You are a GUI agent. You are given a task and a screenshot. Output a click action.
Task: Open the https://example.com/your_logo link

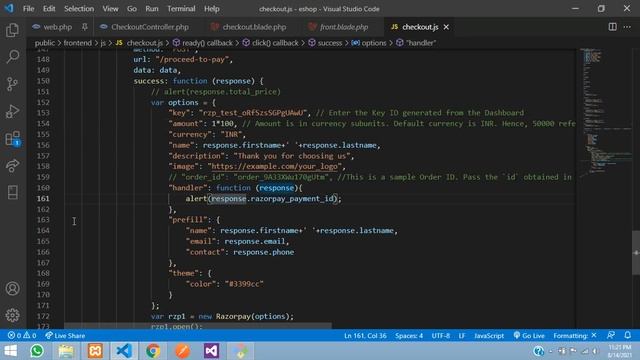click(274, 167)
